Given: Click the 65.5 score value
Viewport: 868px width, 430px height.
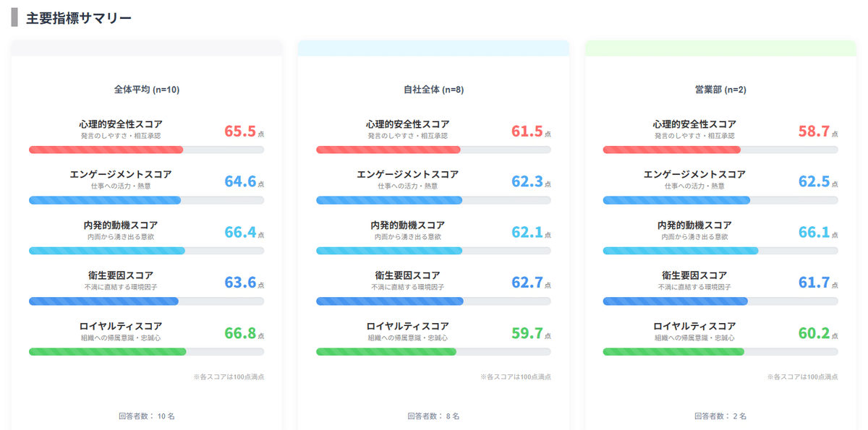Looking at the screenshot, I should pos(240,132).
